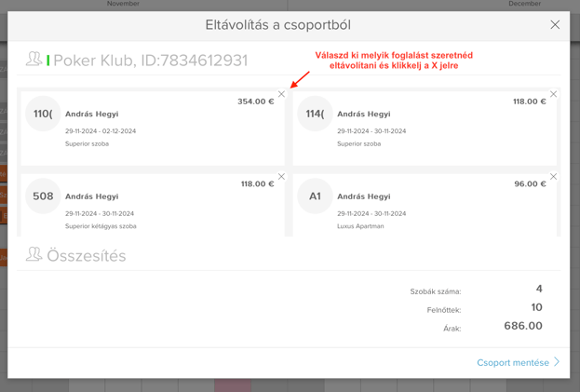Click the November calendar header behind the dialog

click(123, 4)
